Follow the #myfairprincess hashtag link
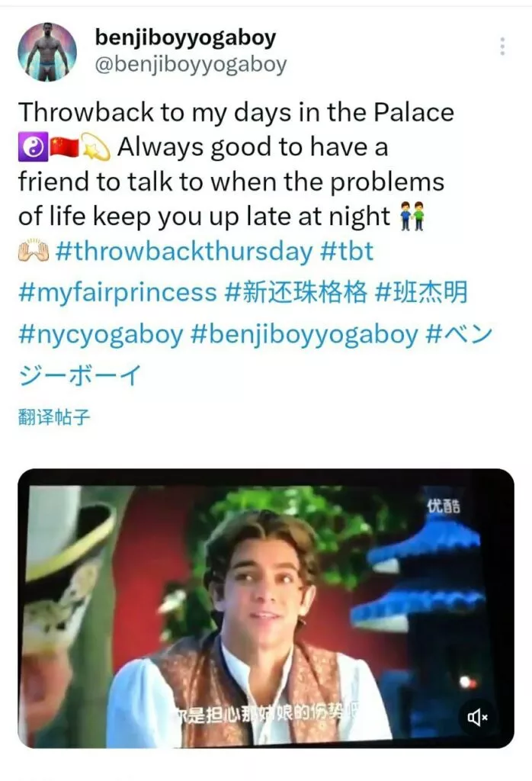 117,292
